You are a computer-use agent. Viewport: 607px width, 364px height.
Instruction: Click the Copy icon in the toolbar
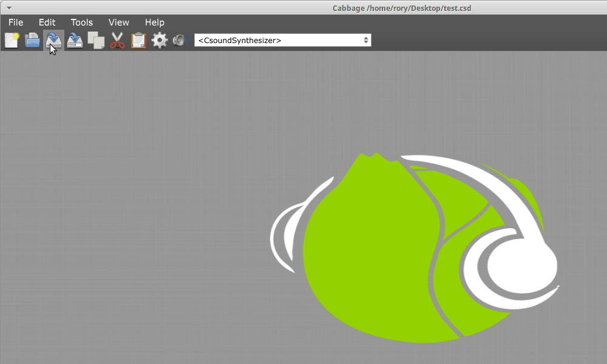click(96, 41)
